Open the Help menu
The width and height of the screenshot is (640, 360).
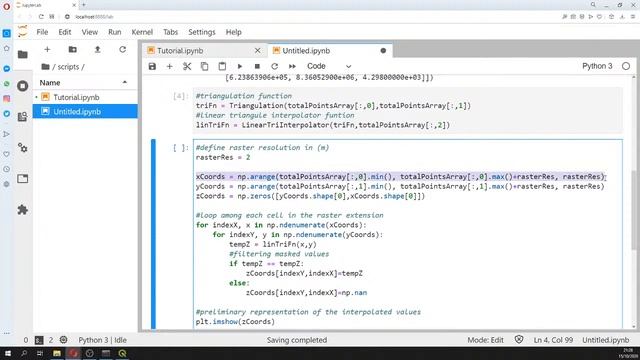[233, 32]
